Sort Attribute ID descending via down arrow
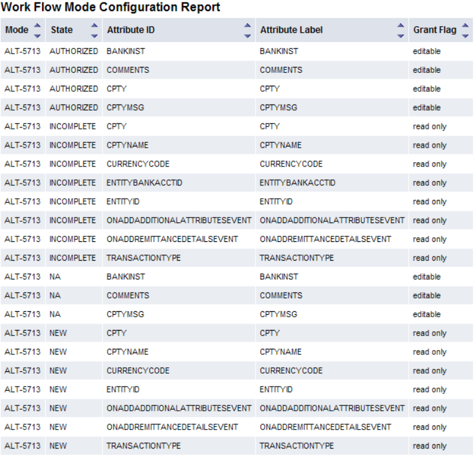 247,35
